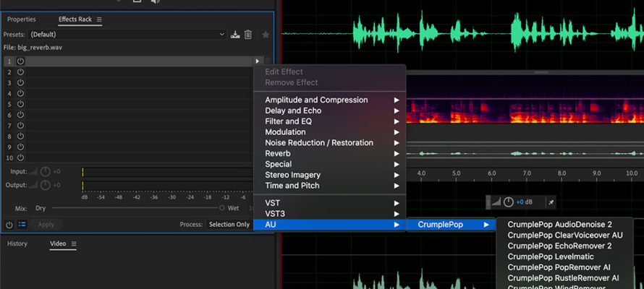Click the Input gain knob
Screen dimensions: 644x289
(x=45, y=171)
